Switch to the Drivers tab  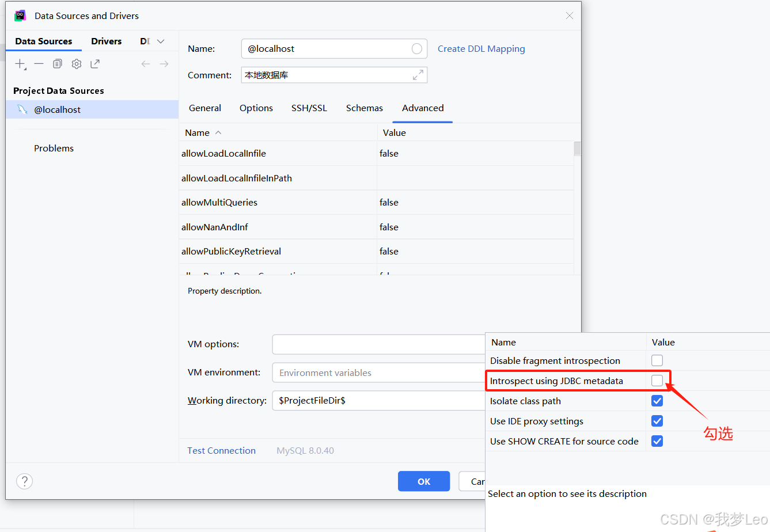click(107, 41)
